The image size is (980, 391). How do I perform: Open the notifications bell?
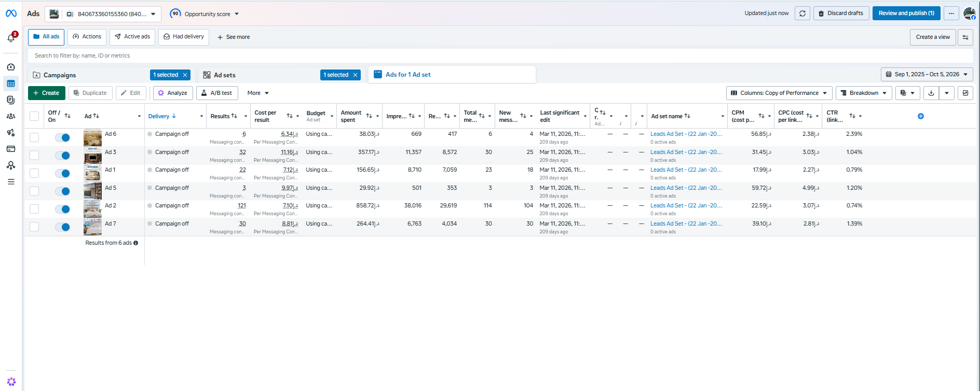coord(11,37)
